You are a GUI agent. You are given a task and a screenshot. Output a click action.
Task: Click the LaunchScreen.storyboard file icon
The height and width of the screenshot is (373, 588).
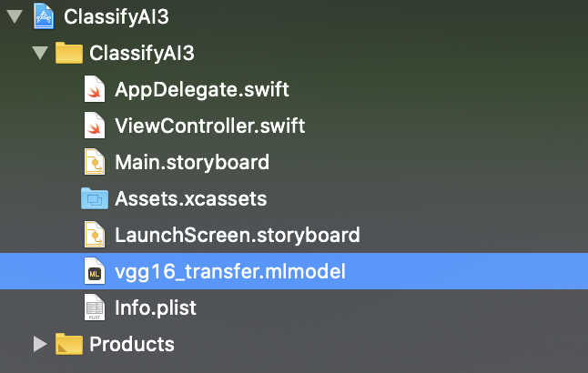tap(95, 235)
